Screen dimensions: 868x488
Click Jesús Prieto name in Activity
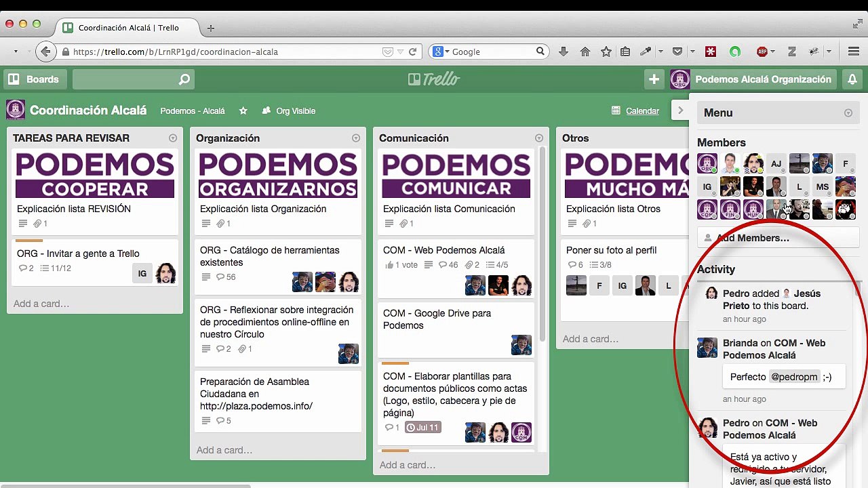coord(772,300)
